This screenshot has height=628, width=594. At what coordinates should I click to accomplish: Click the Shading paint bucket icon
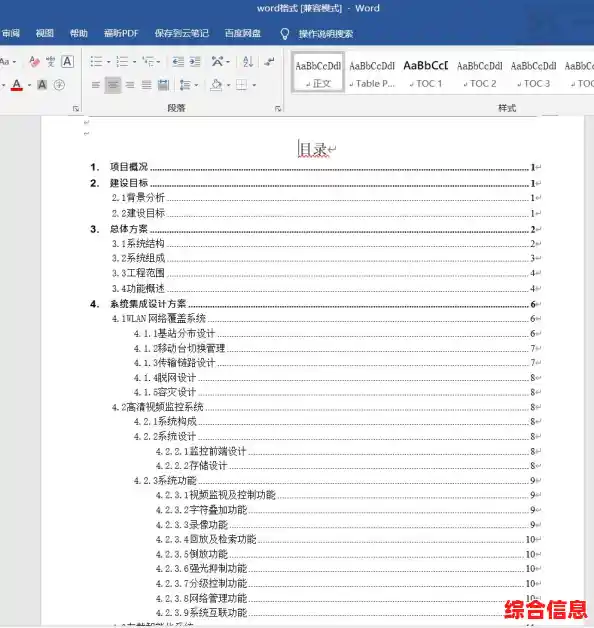(216, 85)
